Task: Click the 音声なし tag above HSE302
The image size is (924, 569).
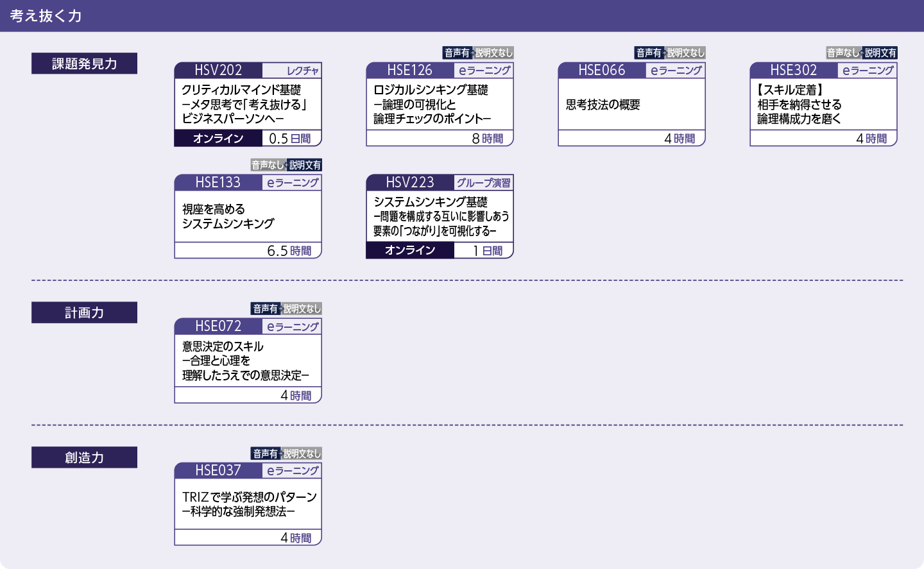Action: (843, 53)
